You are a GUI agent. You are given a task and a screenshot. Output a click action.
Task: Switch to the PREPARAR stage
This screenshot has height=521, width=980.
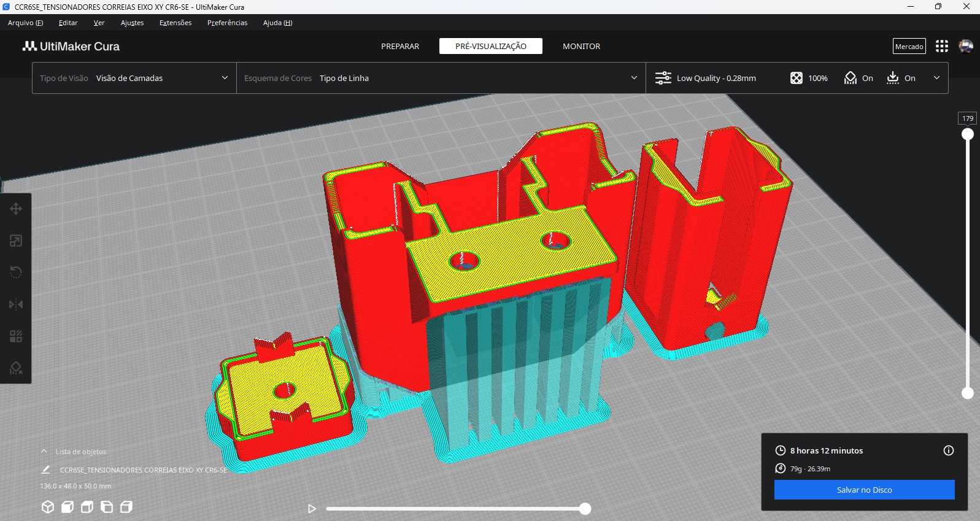click(x=400, y=46)
